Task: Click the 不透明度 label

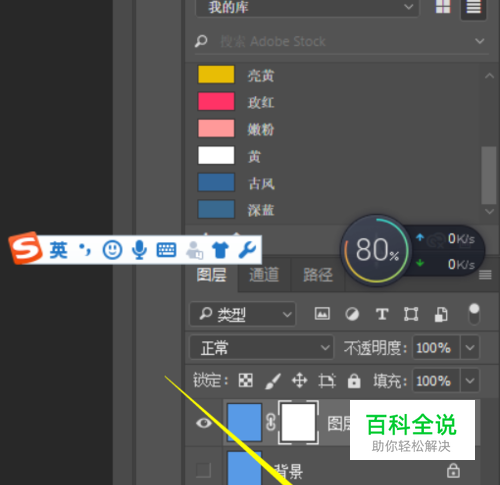Action: point(375,348)
